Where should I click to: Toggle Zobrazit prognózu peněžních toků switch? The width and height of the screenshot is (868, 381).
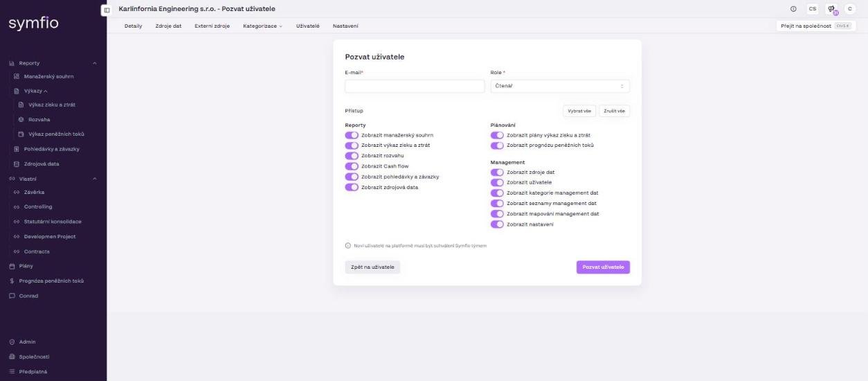[x=497, y=145]
